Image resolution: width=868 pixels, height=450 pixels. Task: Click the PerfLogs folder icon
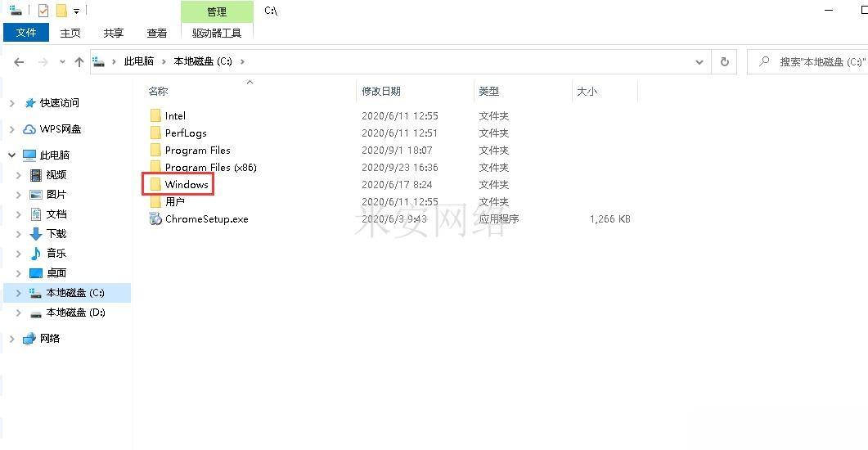[x=155, y=133]
